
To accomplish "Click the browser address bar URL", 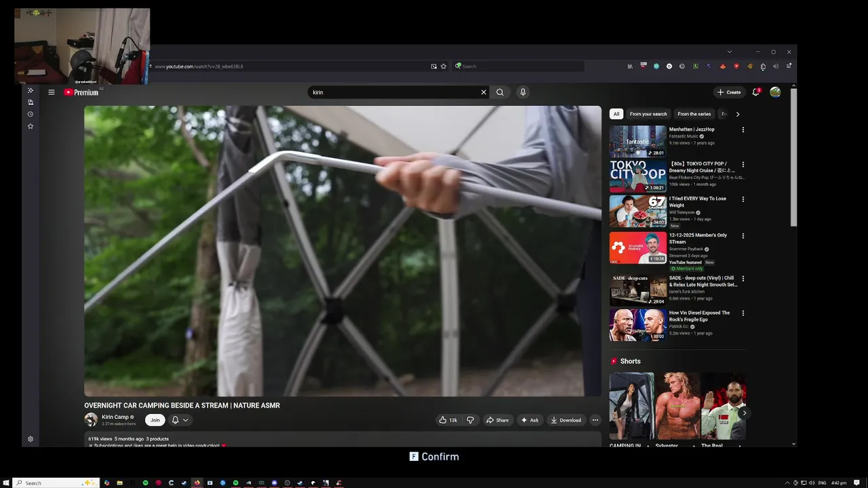I will point(199,66).
